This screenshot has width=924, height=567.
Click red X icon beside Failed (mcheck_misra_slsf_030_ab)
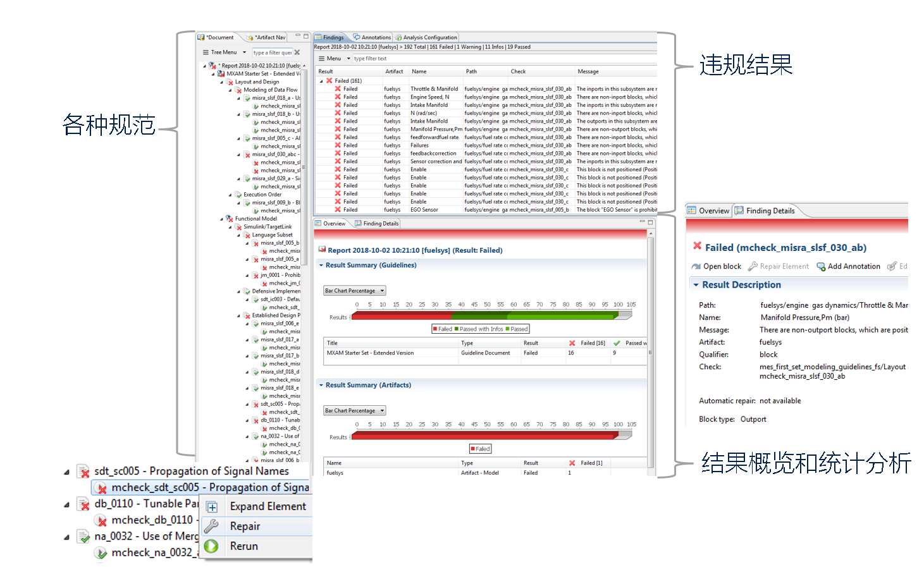pos(697,246)
